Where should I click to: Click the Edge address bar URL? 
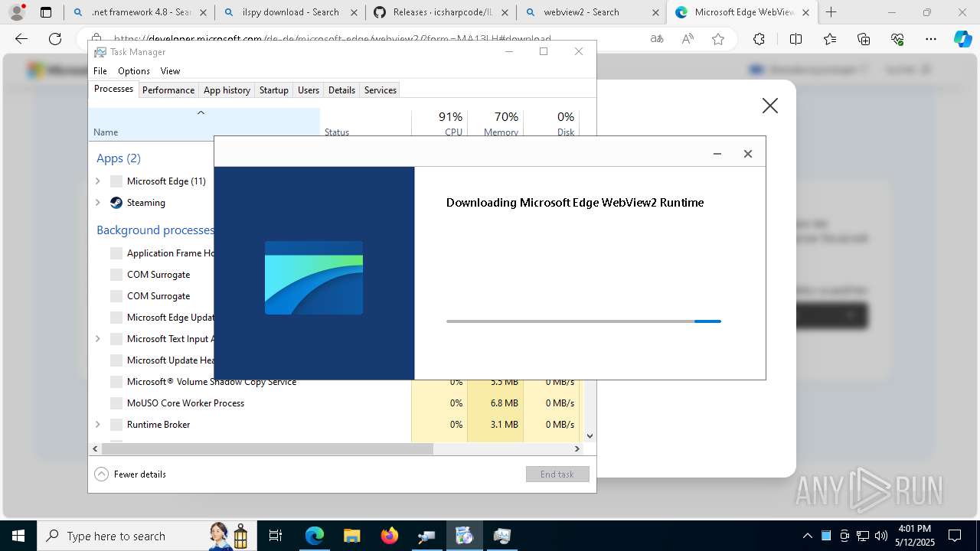(332, 39)
